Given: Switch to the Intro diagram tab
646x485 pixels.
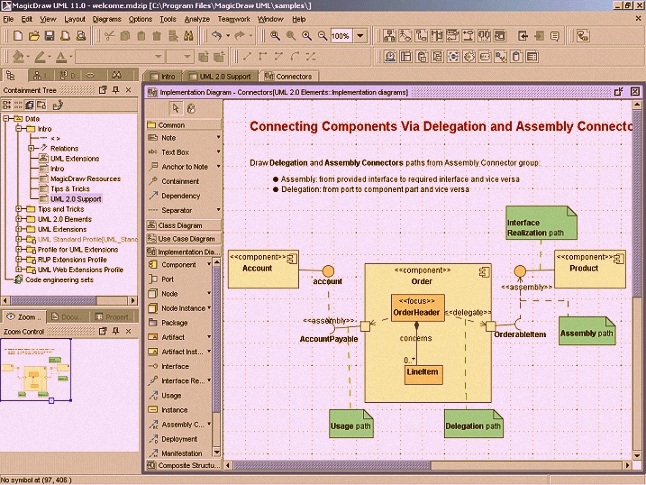Looking at the screenshot, I should pos(163,76).
